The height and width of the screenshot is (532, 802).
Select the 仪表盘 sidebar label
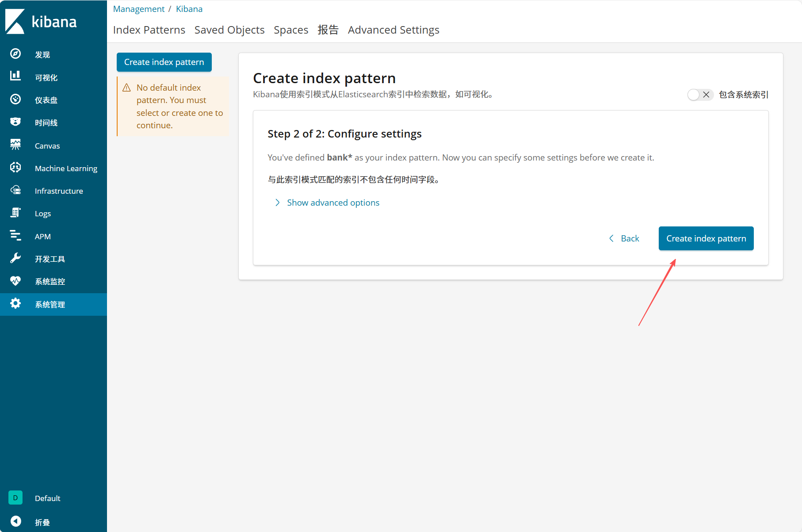[x=46, y=100]
